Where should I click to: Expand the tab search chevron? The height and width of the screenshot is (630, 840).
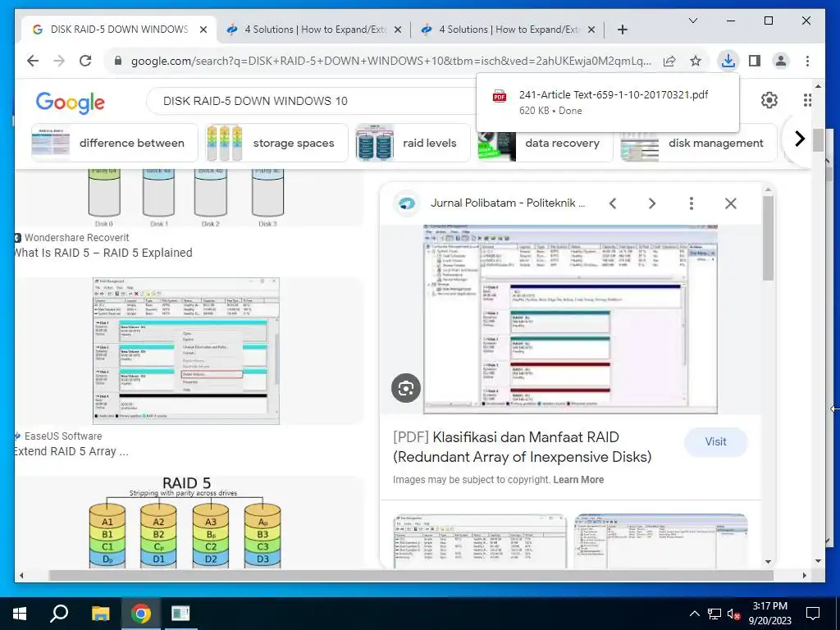(x=692, y=21)
